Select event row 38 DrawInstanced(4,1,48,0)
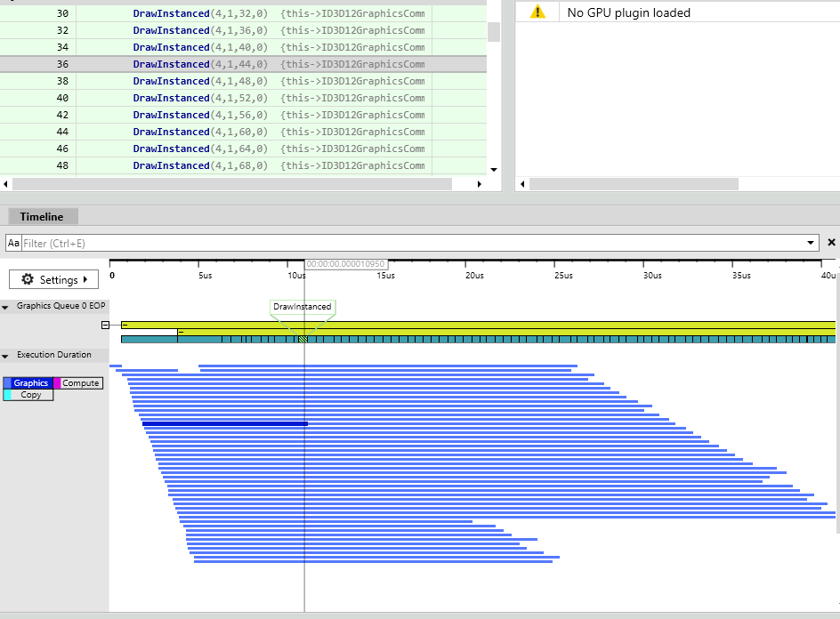Viewport: 840px width, 619px height. coord(243,81)
